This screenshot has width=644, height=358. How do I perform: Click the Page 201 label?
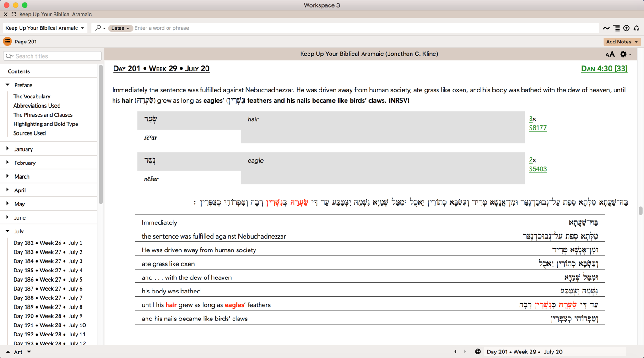(x=26, y=42)
